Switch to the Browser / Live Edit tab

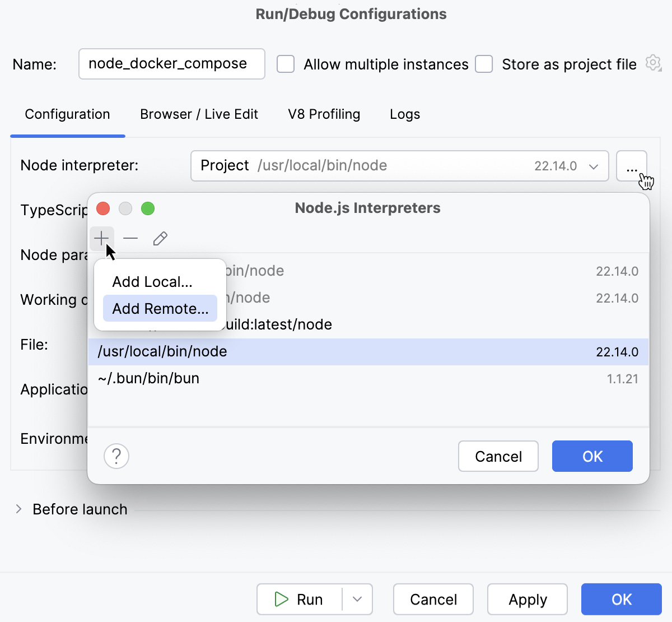pyautogui.click(x=199, y=114)
